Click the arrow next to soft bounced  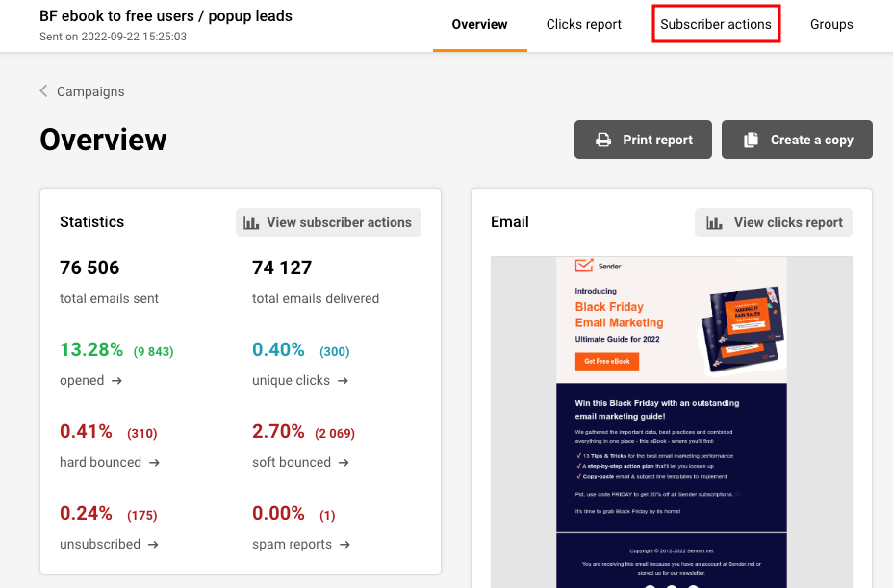point(344,463)
